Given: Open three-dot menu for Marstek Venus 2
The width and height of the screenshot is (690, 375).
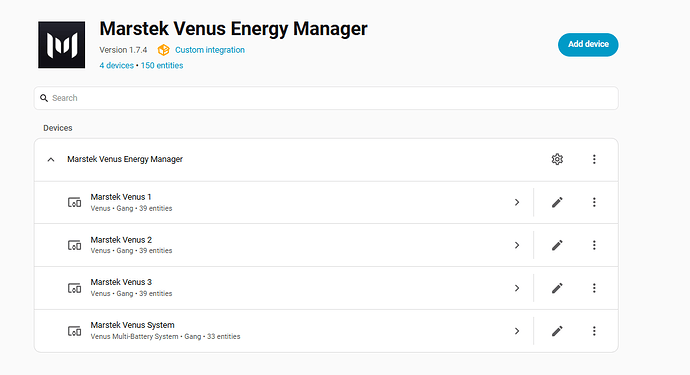Looking at the screenshot, I should click(x=594, y=245).
